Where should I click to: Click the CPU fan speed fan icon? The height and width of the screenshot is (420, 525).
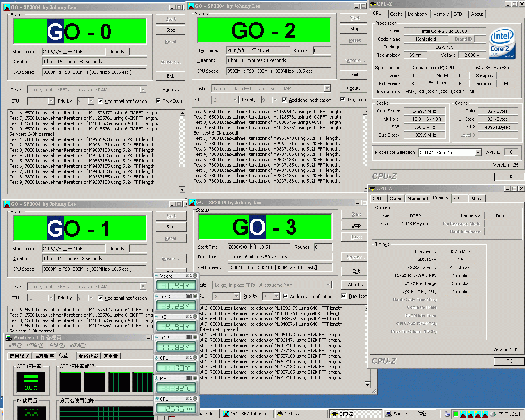157,399
